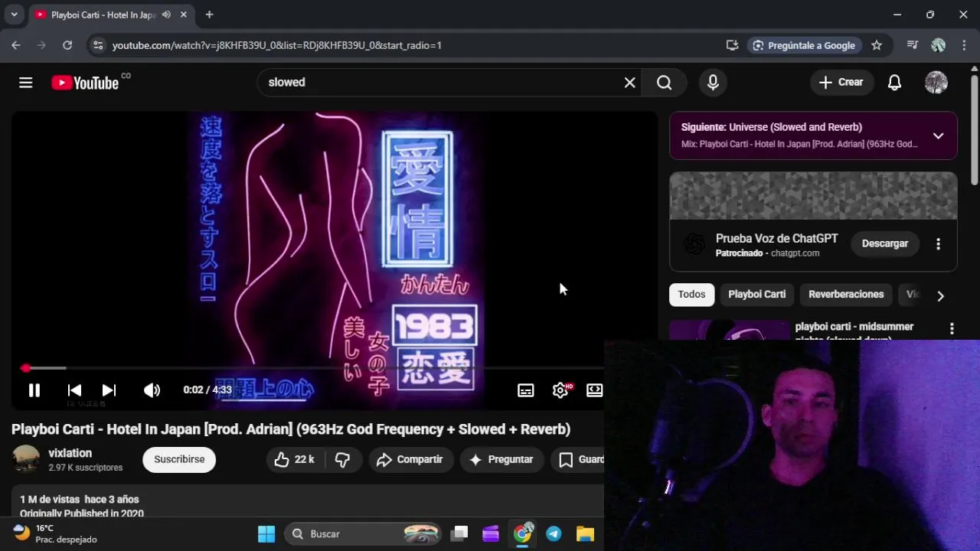The height and width of the screenshot is (551, 980).
Task: Click the magnifier search button
Action: click(664, 83)
